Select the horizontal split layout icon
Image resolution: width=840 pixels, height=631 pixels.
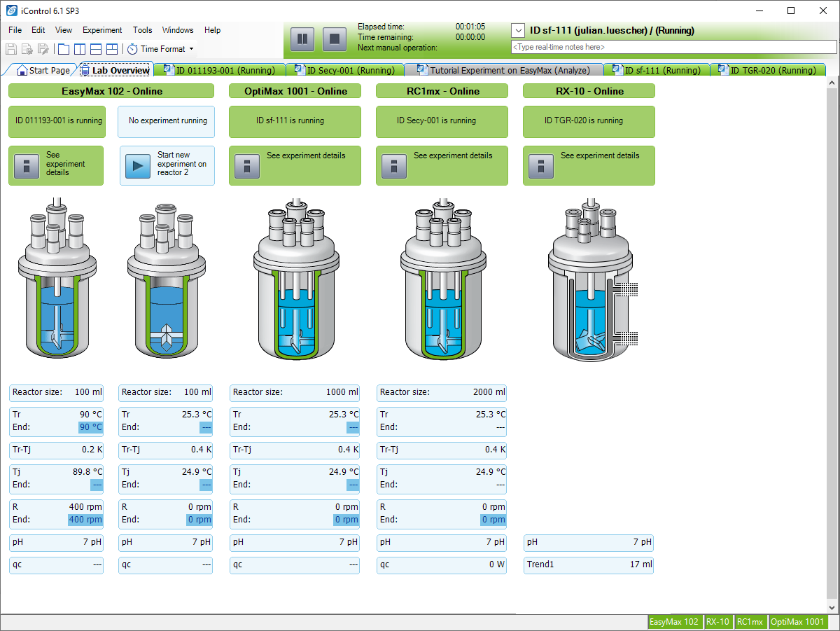(96, 49)
